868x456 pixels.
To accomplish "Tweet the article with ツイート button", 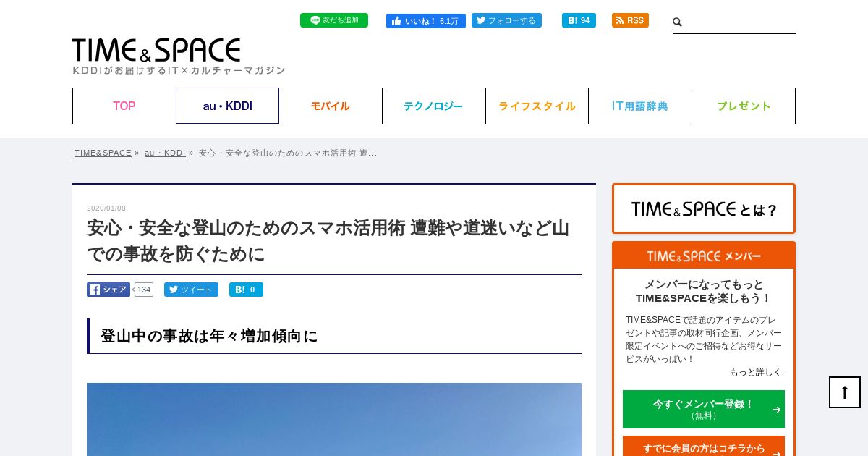I will coord(191,290).
